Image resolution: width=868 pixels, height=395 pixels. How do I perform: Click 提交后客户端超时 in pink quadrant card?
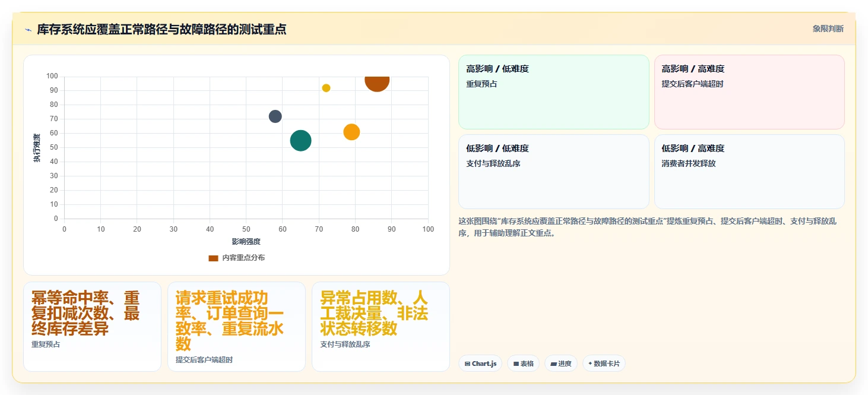pyautogui.click(x=692, y=84)
